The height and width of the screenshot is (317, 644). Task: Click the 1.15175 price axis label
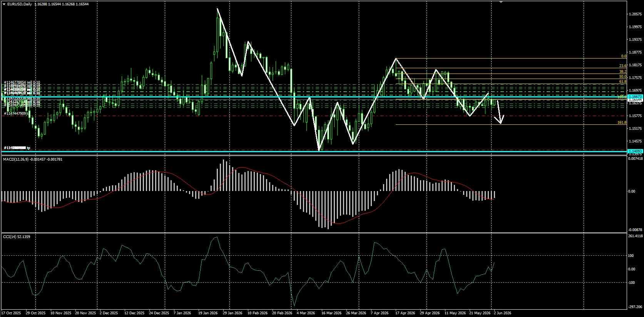(635, 129)
